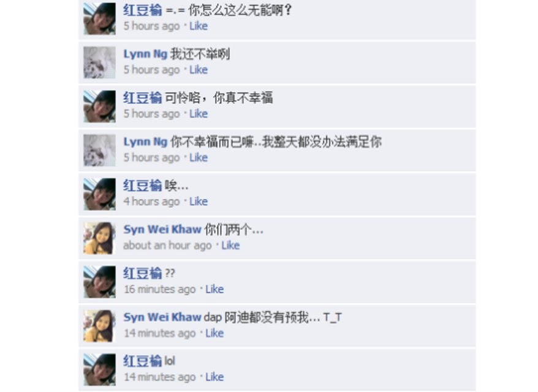Like Syn Wei Khaw's comment from about an hour ago
Image resolution: width=538 pixels, height=392 pixels.
click(x=230, y=246)
